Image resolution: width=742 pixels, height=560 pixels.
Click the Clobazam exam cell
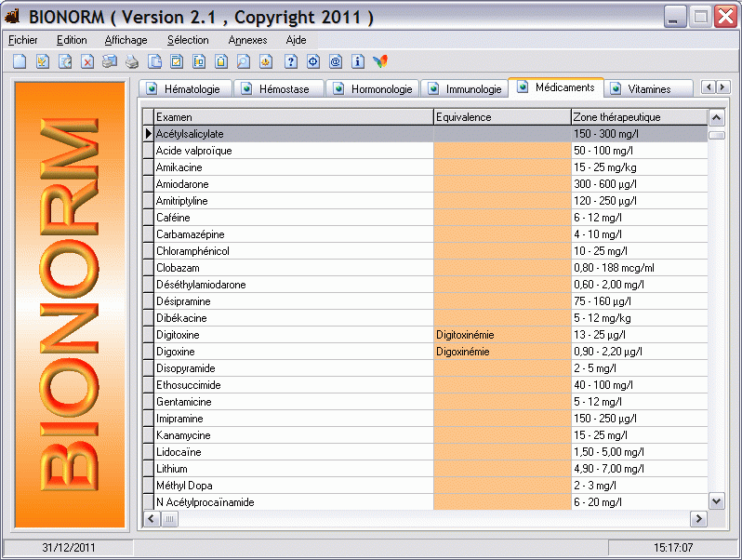click(x=294, y=268)
